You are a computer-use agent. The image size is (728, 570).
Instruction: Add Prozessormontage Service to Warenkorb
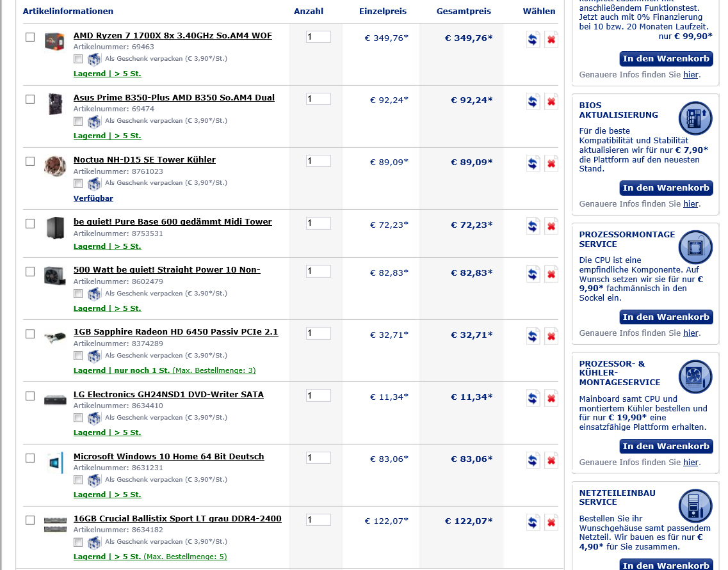pos(667,317)
